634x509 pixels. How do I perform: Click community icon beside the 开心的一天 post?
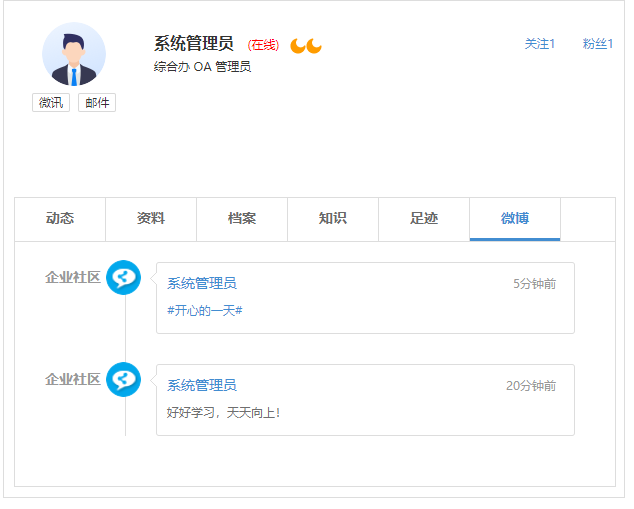coord(124,278)
